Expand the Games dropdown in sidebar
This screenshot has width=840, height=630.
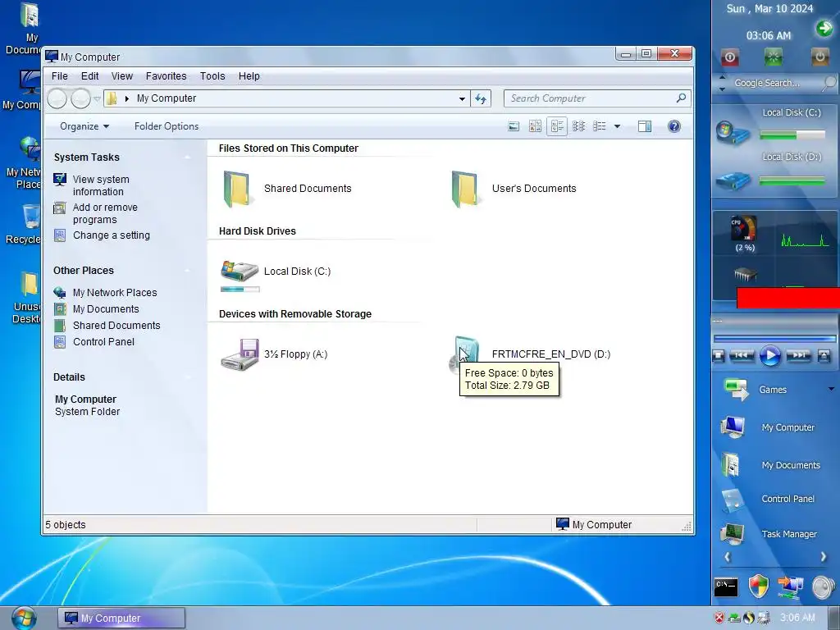click(x=831, y=389)
